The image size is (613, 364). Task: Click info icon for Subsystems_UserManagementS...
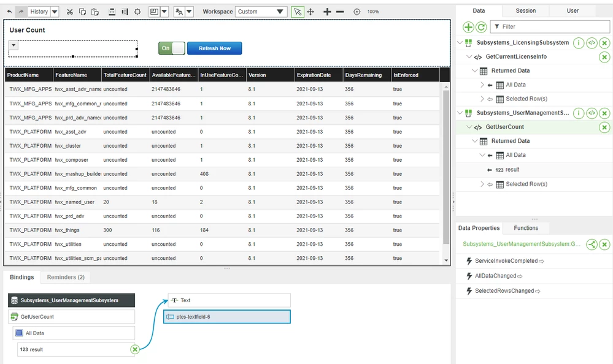[579, 113]
